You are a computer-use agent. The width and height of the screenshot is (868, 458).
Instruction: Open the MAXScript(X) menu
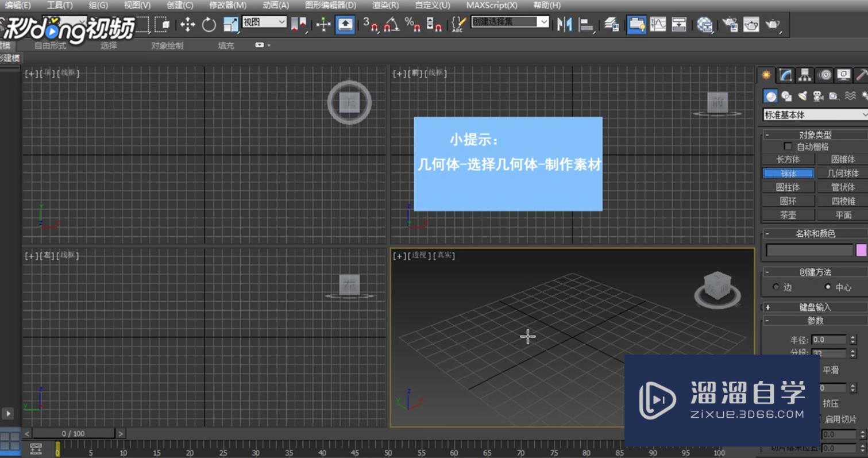[x=492, y=5]
